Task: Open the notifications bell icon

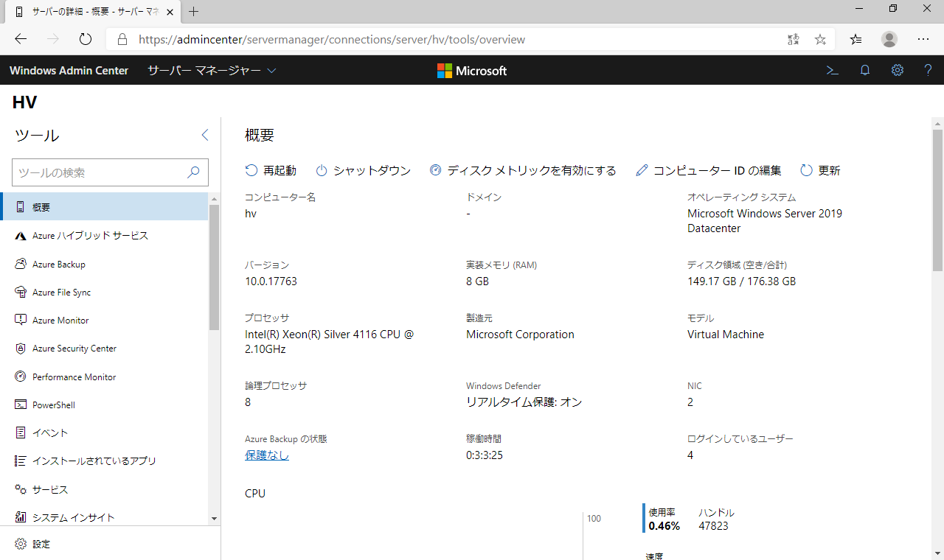Action: (x=865, y=71)
